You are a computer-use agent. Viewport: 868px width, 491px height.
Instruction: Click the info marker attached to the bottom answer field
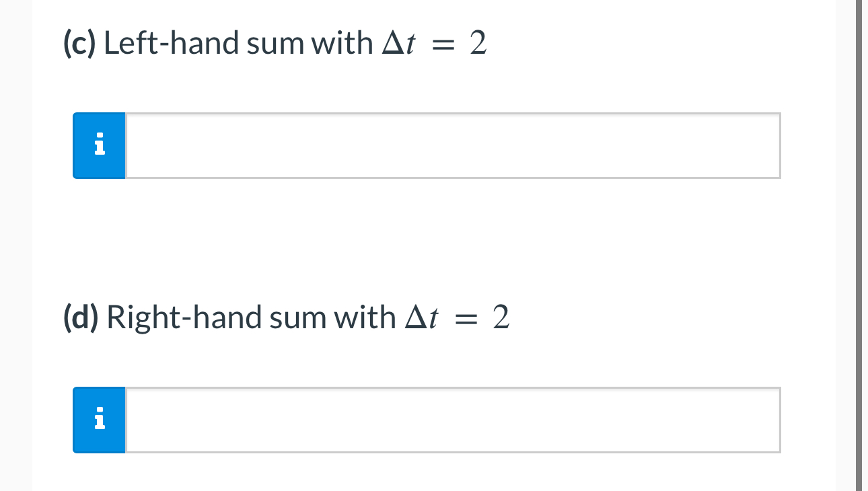tap(99, 420)
